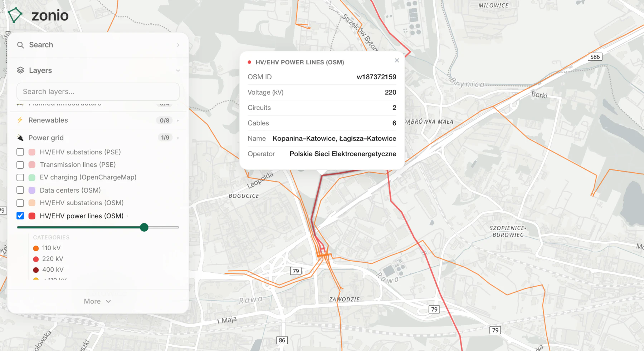644x351 pixels.
Task: Click the Operator value Polskie Sieci Elektroenergetyczne
Action: 343,154
